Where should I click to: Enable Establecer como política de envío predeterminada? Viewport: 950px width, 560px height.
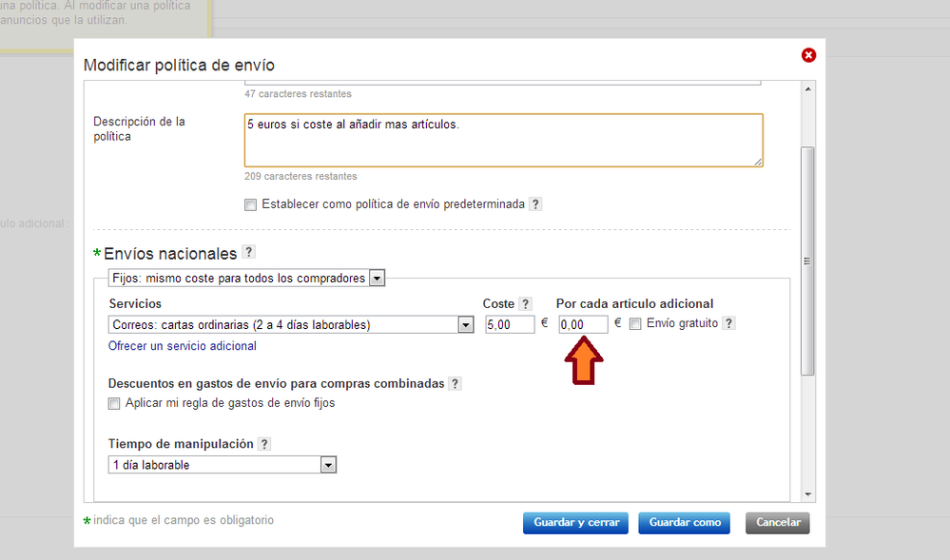click(251, 204)
